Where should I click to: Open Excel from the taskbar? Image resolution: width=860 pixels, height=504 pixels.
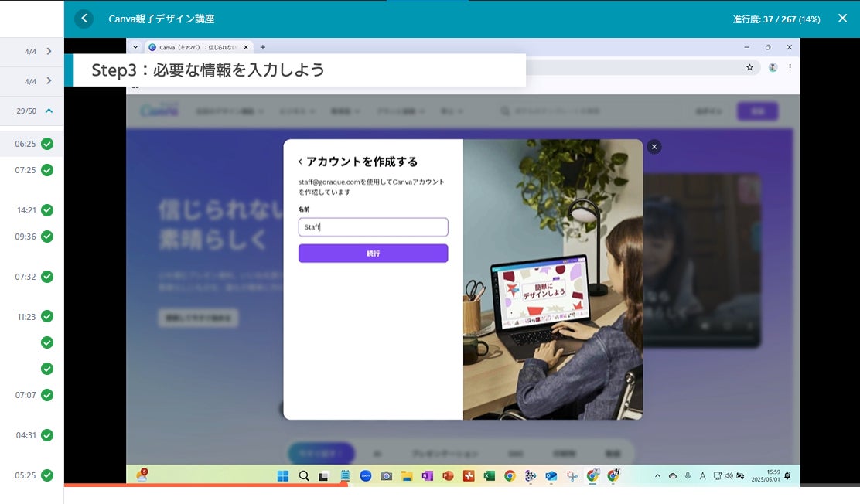pos(490,476)
